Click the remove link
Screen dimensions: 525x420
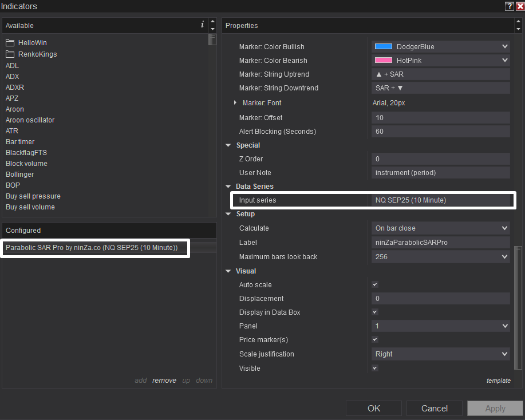tap(164, 381)
